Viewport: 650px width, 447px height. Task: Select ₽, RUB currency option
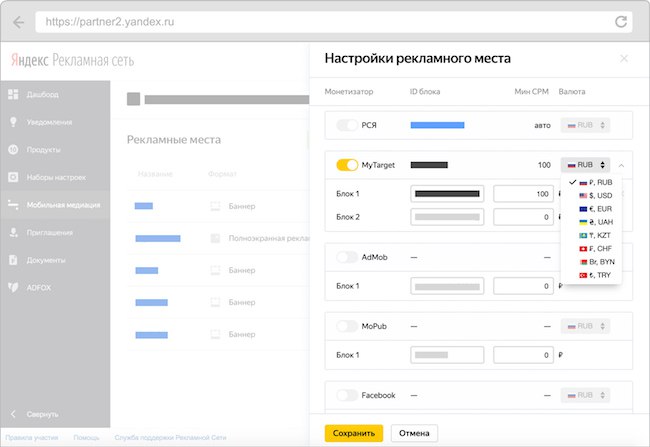[591, 182]
